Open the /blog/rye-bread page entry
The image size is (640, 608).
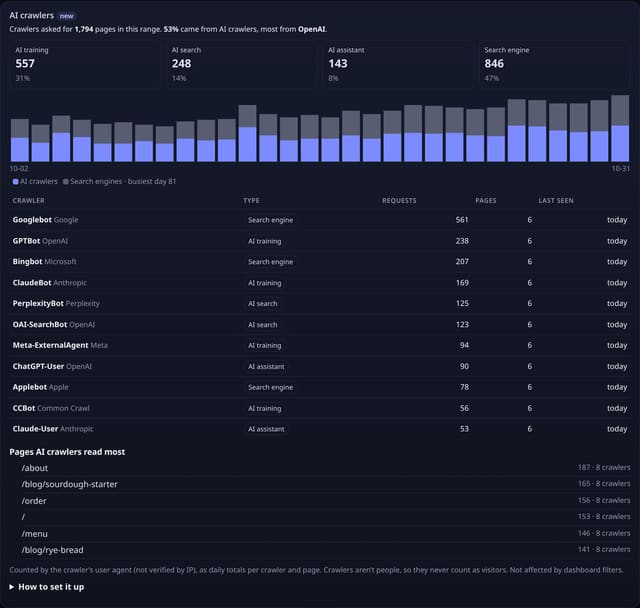coord(52,550)
